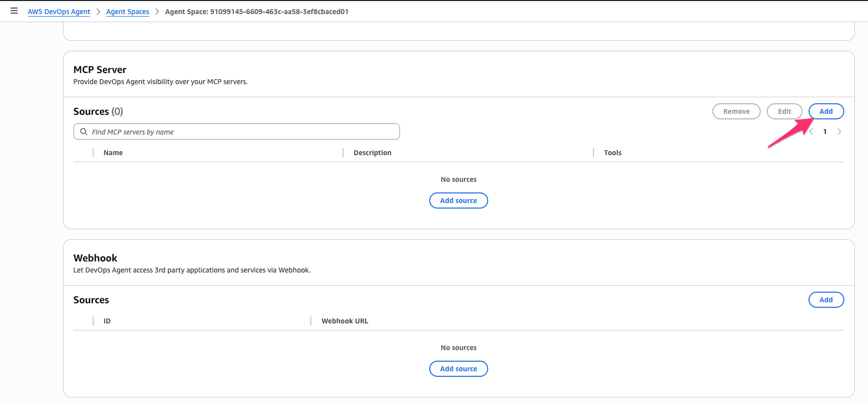The image size is (868, 403).
Task: Click Add button in Webhook section
Action: (x=826, y=300)
